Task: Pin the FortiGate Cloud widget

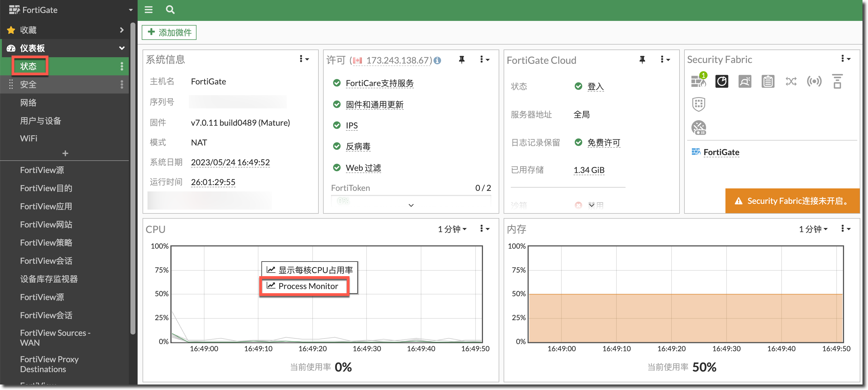Action: (642, 60)
